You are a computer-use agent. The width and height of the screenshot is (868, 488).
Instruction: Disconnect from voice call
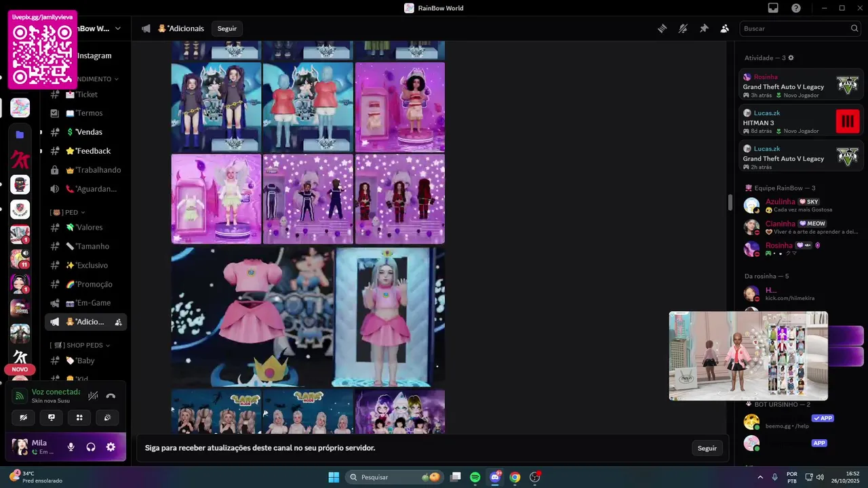pos(111,396)
